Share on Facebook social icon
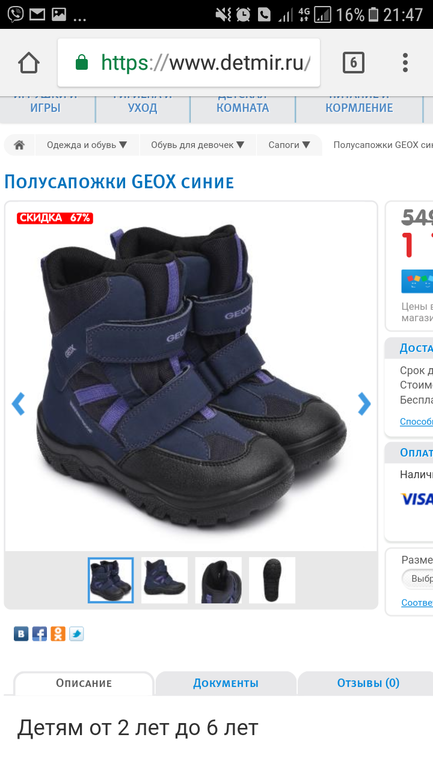 (x=39, y=634)
